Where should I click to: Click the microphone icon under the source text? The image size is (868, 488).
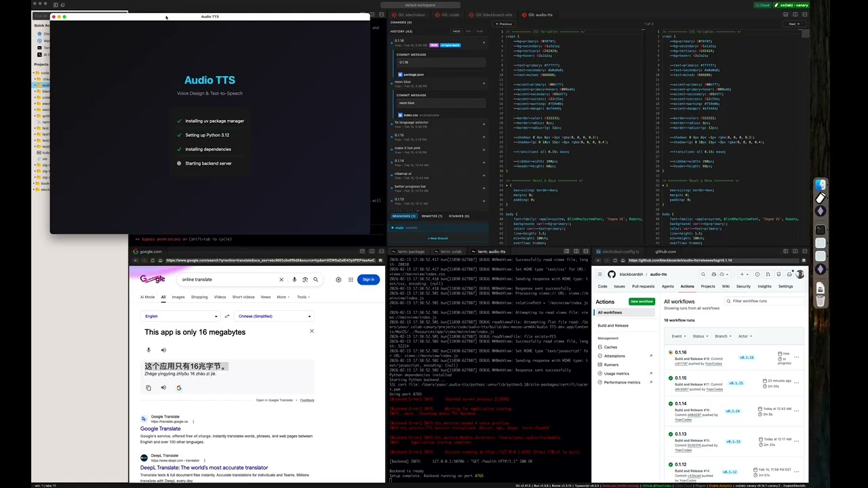[x=149, y=350]
